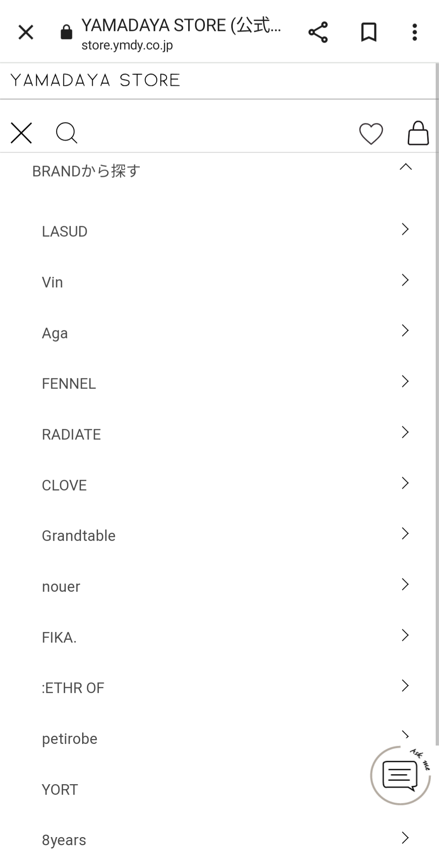439x868 pixels.
Task: Select the FENNEL brand menu item
Action: click(219, 383)
